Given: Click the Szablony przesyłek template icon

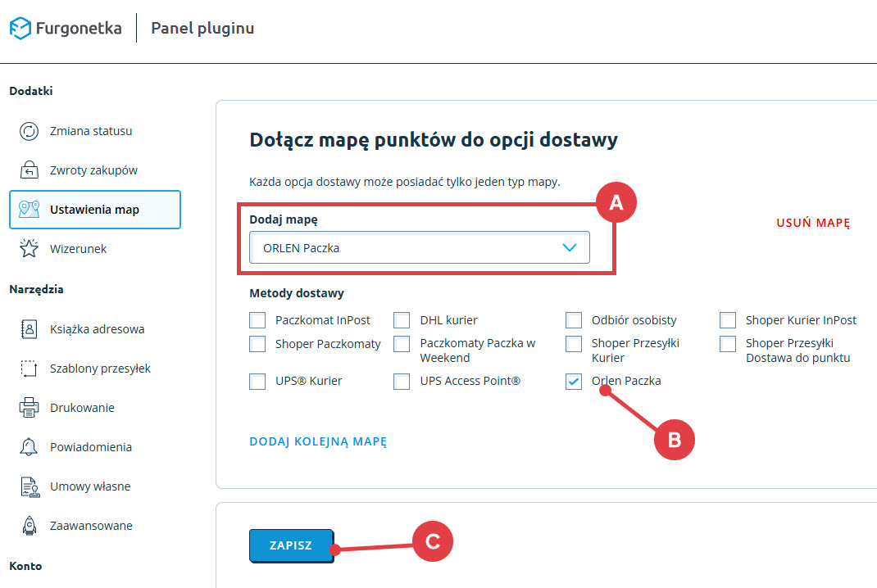Looking at the screenshot, I should pyautogui.click(x=30, y=369).
